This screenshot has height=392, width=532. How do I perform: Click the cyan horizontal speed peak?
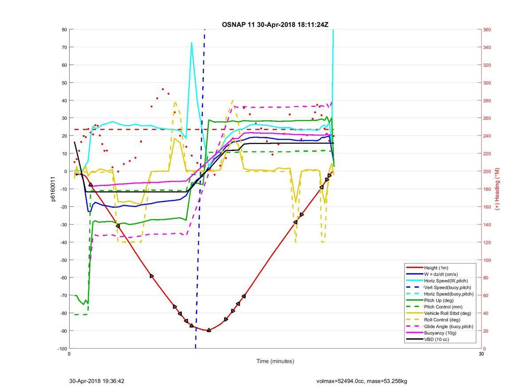click(192, 43)
